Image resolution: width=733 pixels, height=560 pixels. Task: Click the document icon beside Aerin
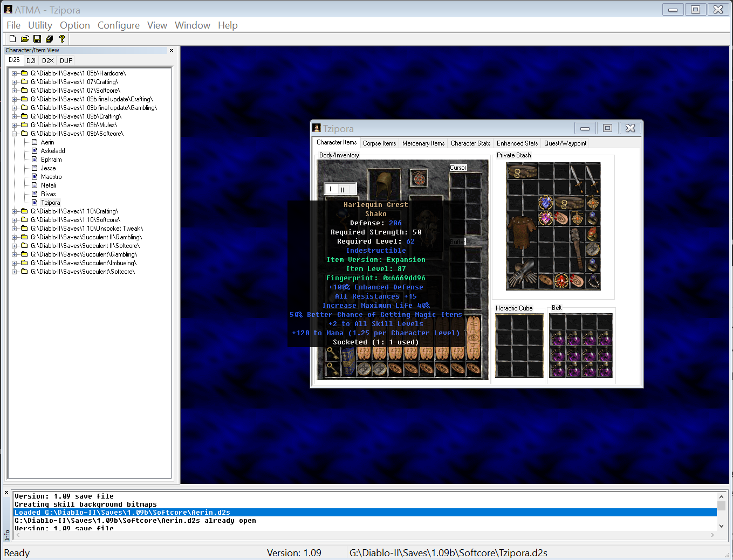point(35,142)
